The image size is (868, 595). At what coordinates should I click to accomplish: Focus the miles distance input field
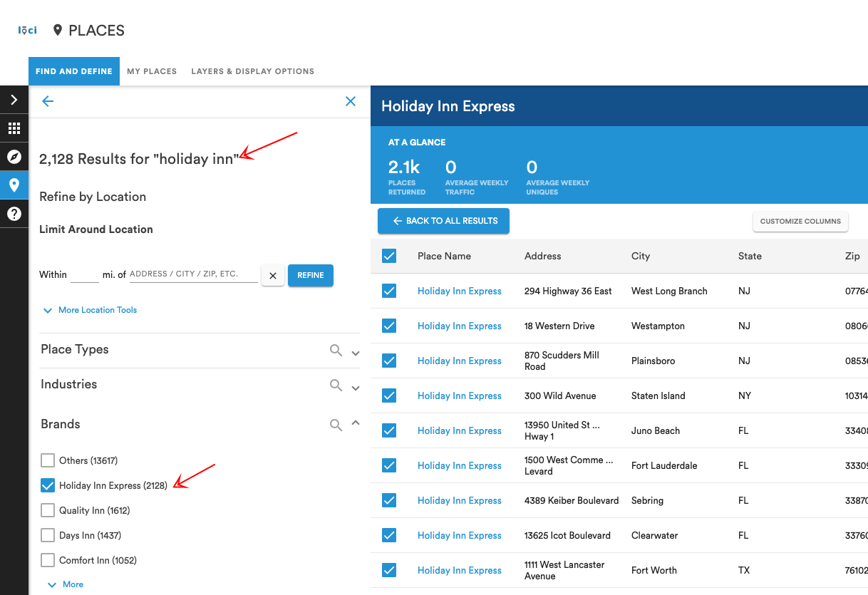[85, 274]
